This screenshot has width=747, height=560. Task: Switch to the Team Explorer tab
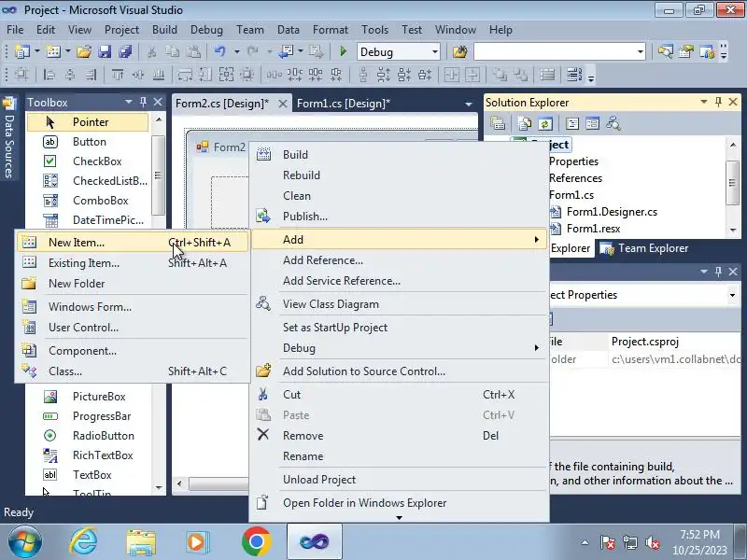point(643,248)
